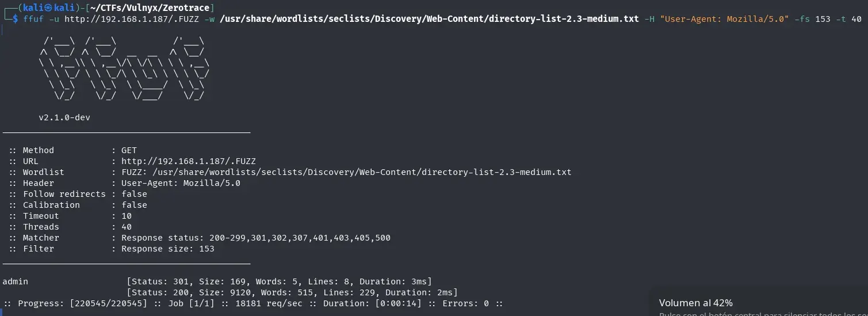Click the Volumen al 42% notification popup
The width and height of the screenshot is (868, 316).
(758, 303)
